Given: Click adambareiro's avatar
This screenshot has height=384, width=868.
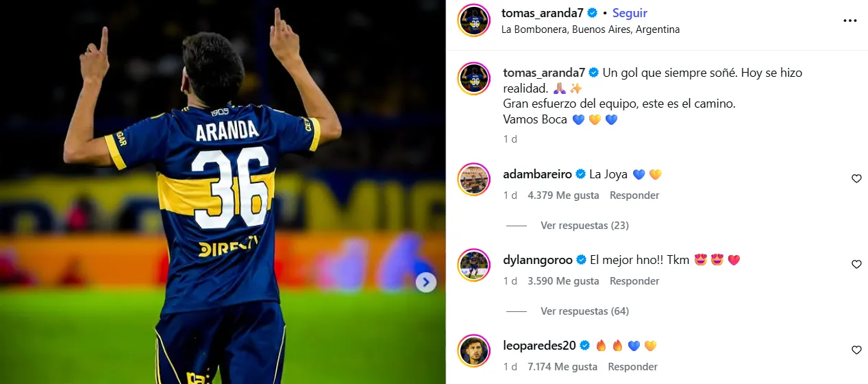Looking at the screenshot, I should (474, 180).
